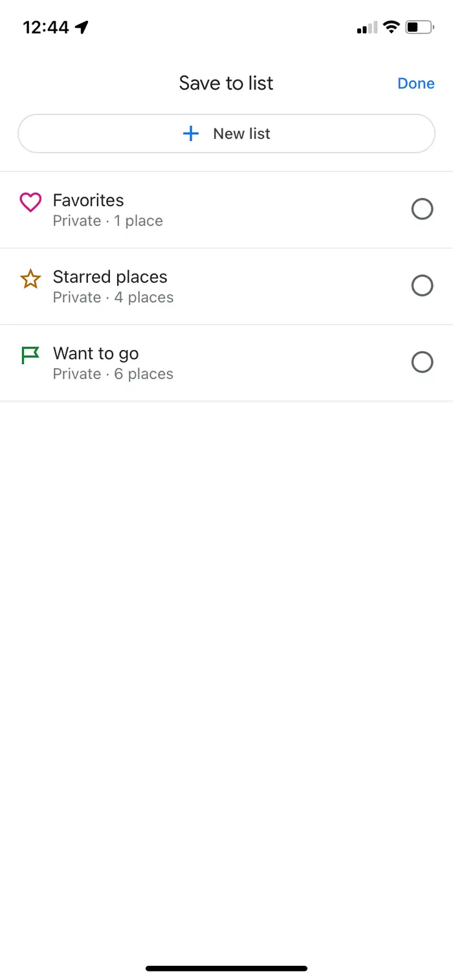Tap the "Private · 4 places" subtitle
Image resolution: width=453 pixels, height=980 pixels.
point(113,298)
